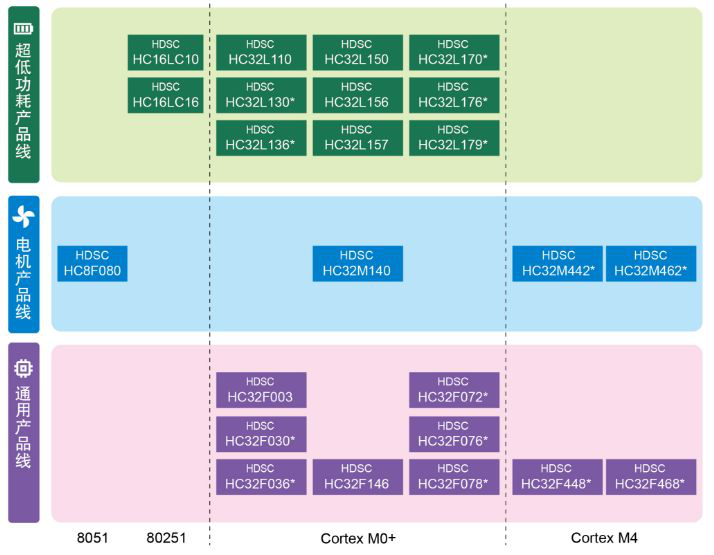The width and height of the screenshot is (714, 555).
Task: Open the HC32F146 product box
Action: pos(357,477)
